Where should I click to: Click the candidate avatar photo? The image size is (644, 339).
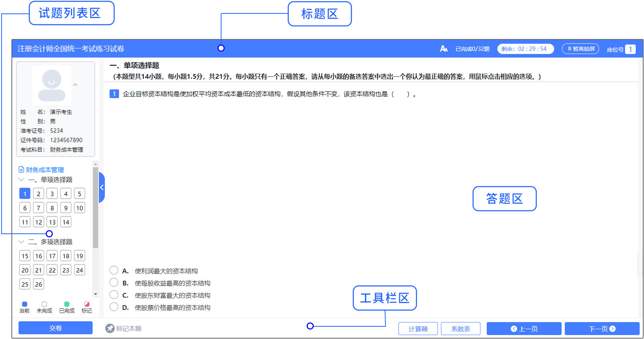pos(52,85)
